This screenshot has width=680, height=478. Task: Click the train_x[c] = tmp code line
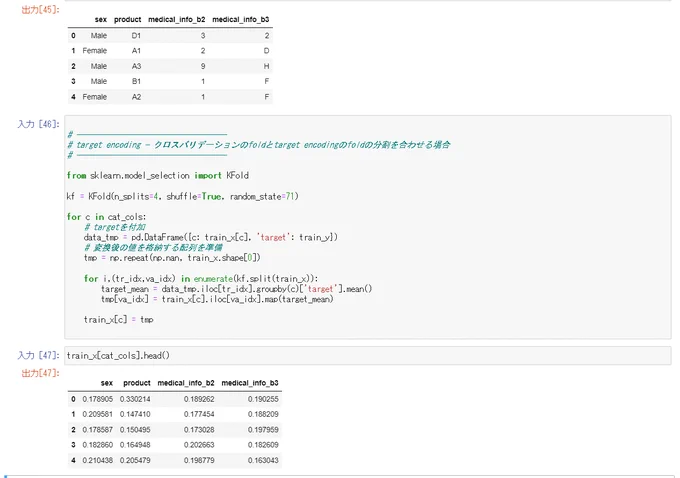click(x=118, y=320)
